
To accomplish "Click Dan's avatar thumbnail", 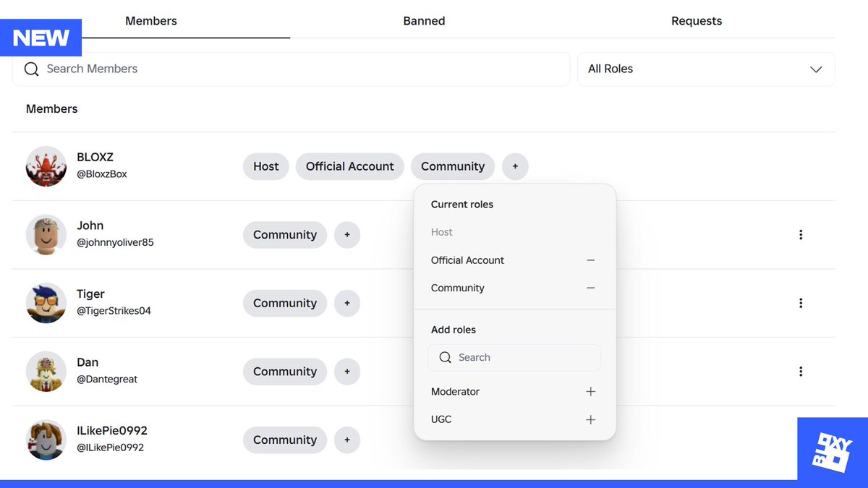I will [x=46, y=372].
